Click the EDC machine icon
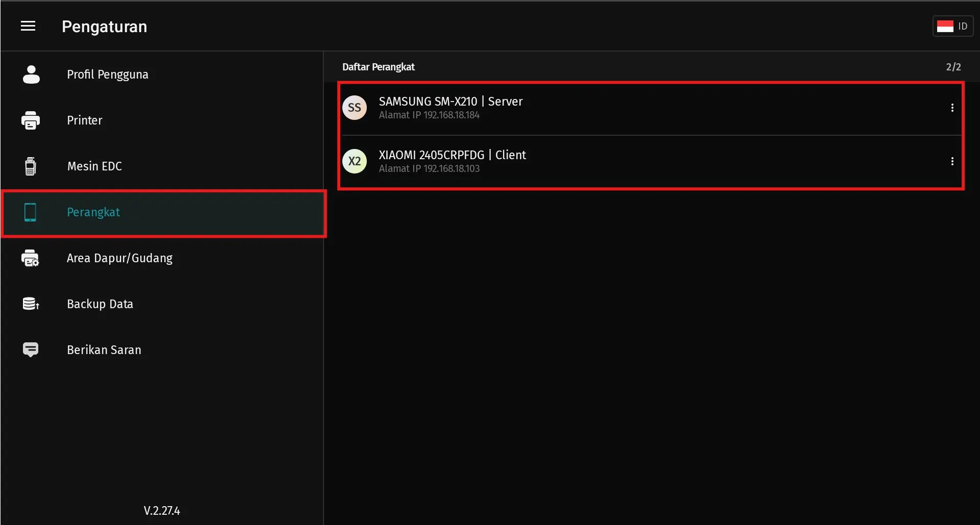 point(31,166)
